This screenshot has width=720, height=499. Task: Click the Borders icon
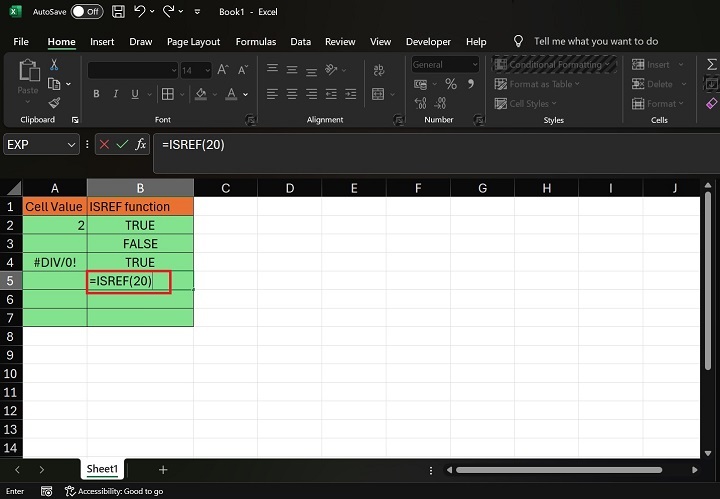click(168, 94)
